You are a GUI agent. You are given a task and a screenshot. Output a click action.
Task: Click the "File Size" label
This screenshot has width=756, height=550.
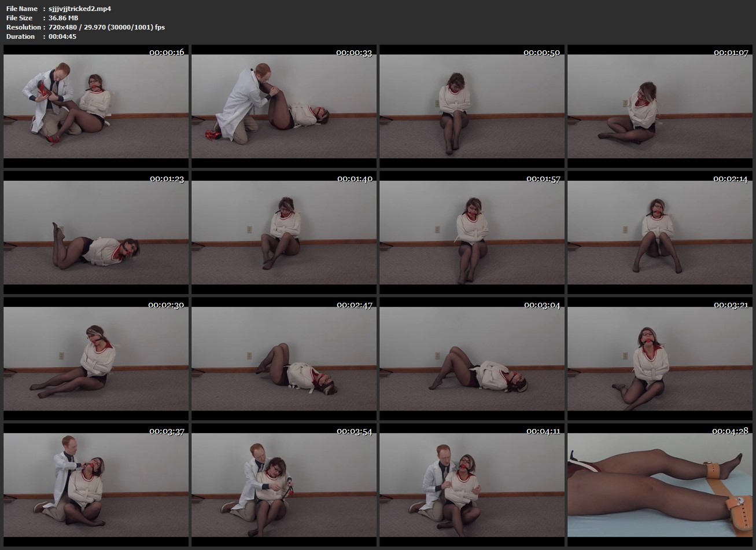point(20,18)
